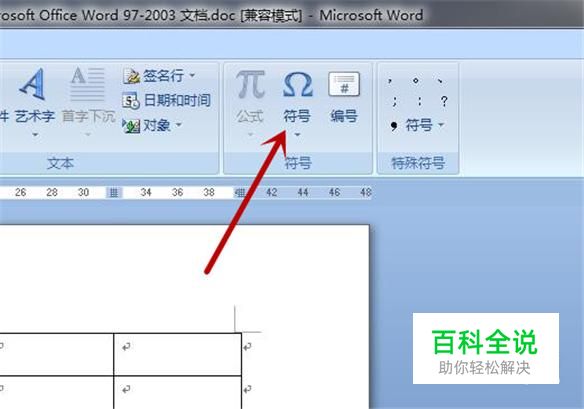The image size is (584, 409).
Task: Click the 公式 dropdown arrow
Action: [x=250, y=134]
